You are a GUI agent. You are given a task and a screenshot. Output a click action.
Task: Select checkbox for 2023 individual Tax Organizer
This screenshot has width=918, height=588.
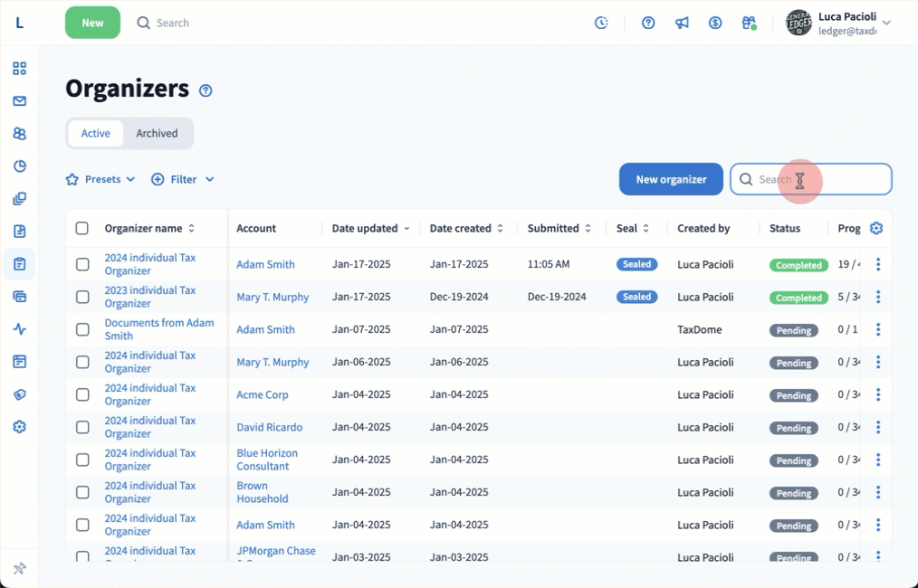82,297
